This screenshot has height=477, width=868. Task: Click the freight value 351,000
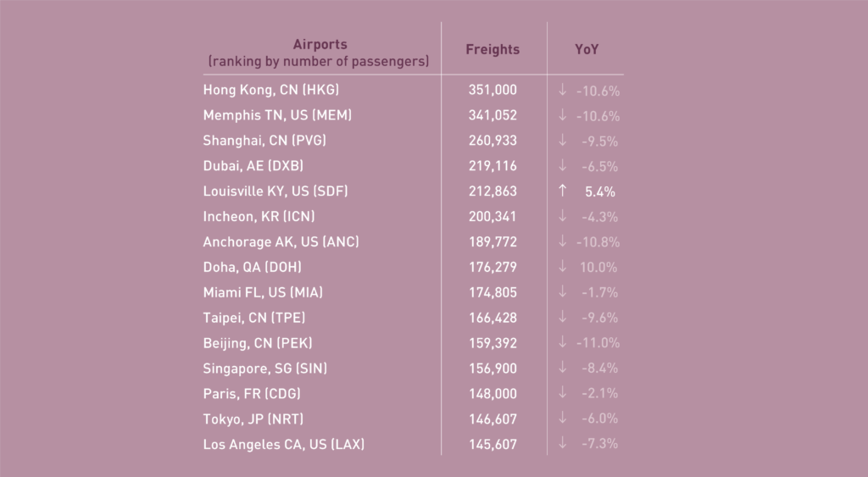[x=492, y=90]
